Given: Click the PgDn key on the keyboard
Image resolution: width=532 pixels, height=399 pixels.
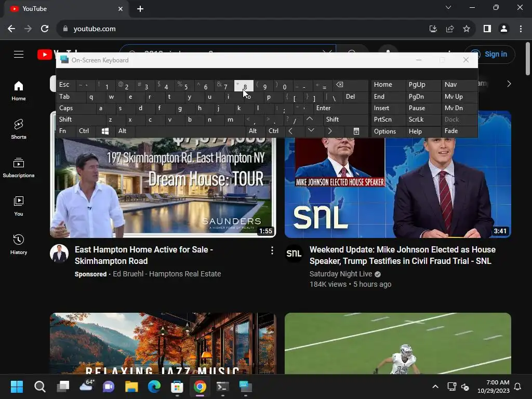Looking at the screenshot, I should (423, 97).
